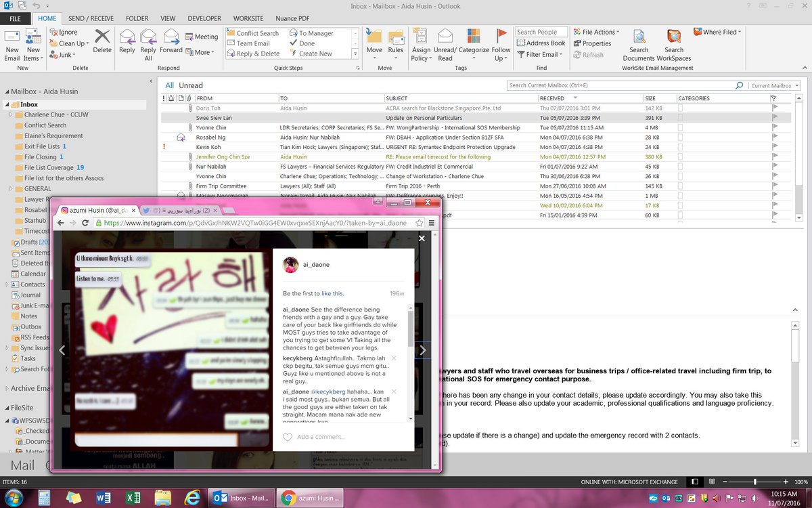Click Reply & Delete quick step

(x=253, y=54)
